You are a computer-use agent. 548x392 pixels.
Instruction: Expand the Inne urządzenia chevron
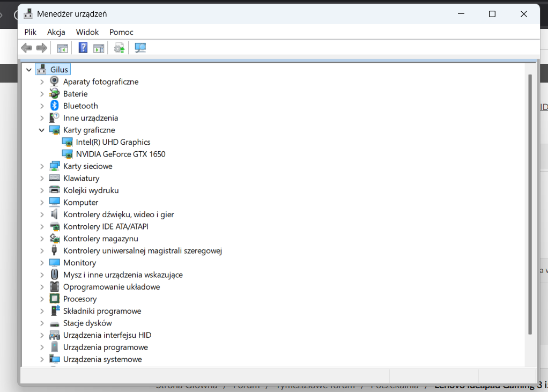click(x=42, y=118)
